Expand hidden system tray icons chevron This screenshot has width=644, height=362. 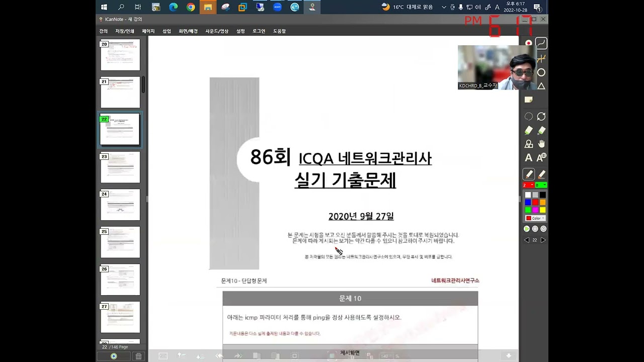(x=444, y=7)
